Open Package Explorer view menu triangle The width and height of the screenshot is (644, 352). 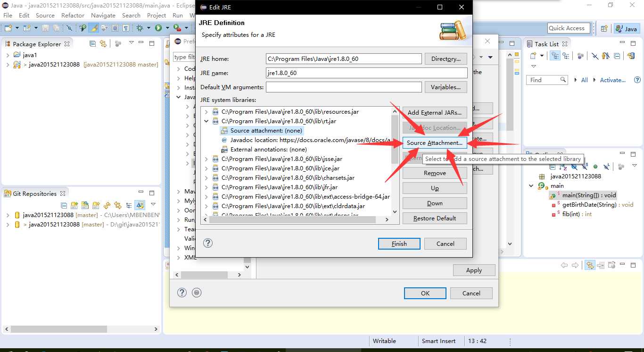coord(132,42)
